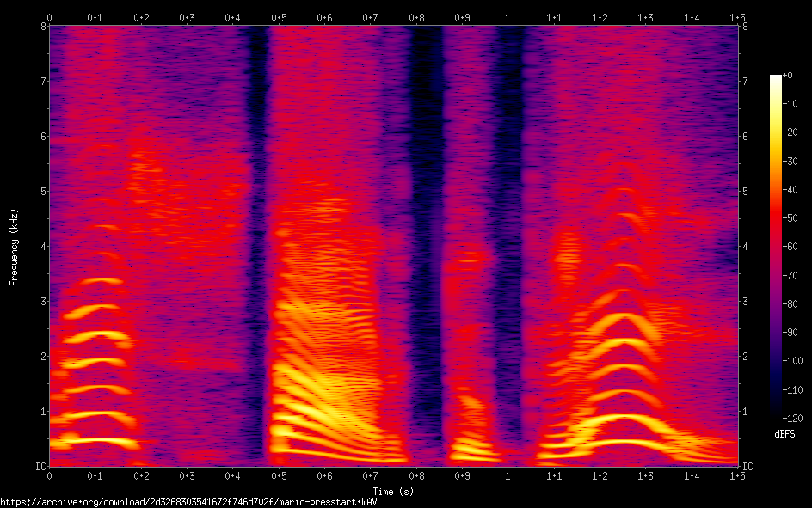Click the 4 kHz label on right frequency axis
Viewport: 812px width, 508px height.
[x=745, y=247]
